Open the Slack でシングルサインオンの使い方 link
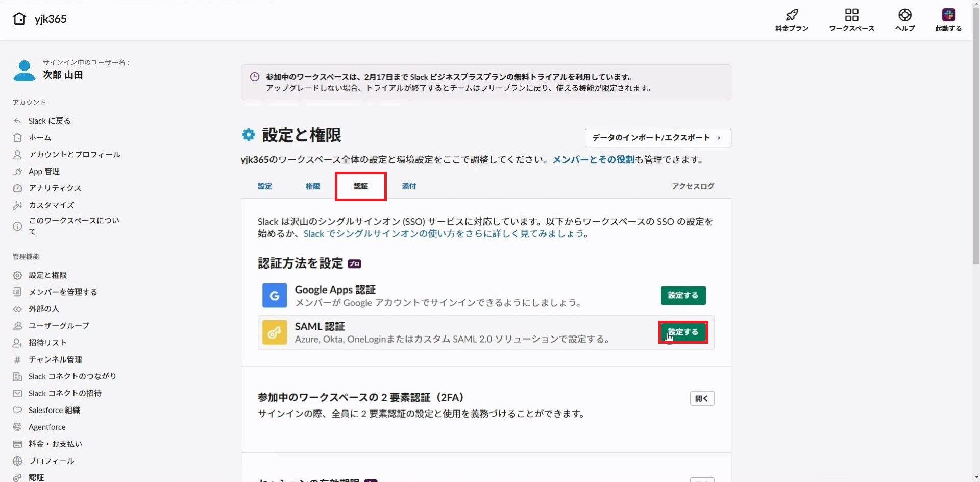Viewport: 980px width, 482px height. click(x=444, y=233)
